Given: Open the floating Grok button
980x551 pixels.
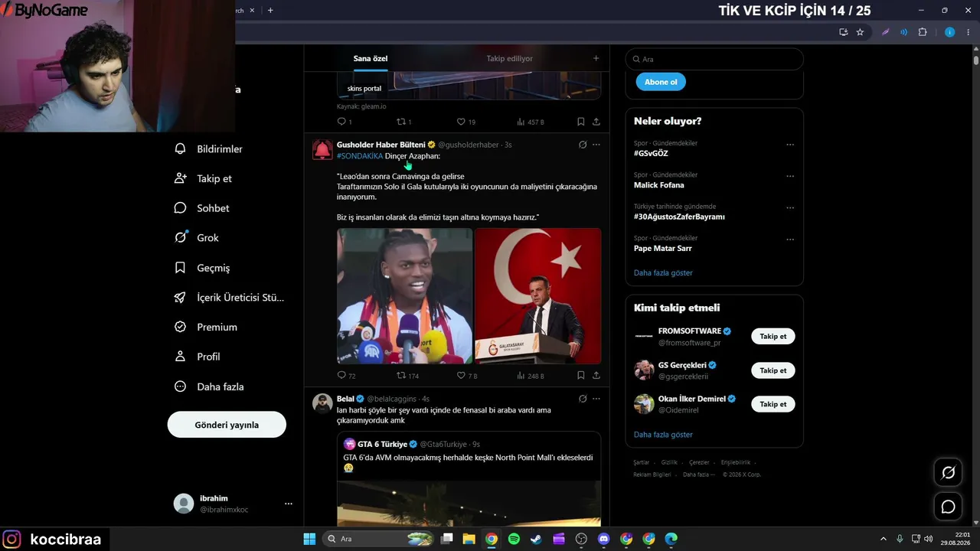Looking at the screenshot, I should point(948,473).
